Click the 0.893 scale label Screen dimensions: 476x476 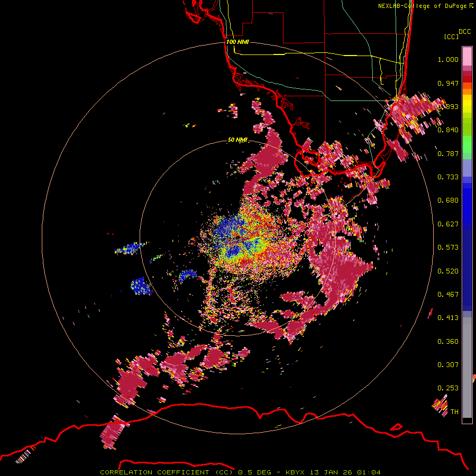click(x=448, y=106)
